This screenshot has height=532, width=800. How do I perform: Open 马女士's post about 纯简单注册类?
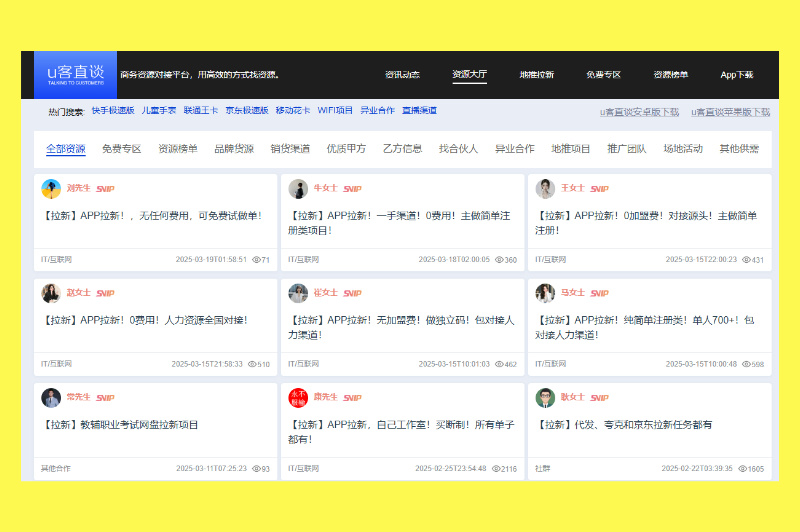(x=645, y=327)
